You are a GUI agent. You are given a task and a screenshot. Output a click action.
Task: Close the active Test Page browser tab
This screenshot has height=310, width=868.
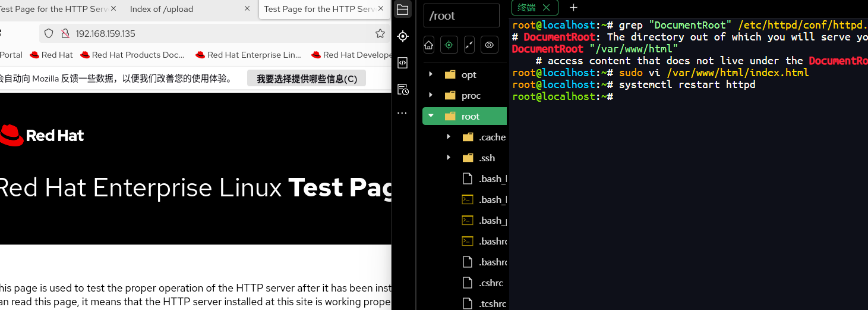[380, 9]
